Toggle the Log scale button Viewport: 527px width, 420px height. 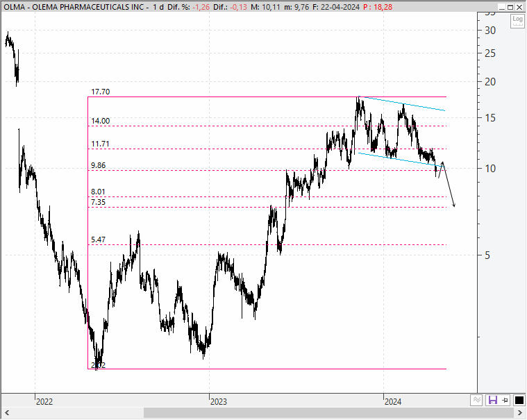point(517,21)
